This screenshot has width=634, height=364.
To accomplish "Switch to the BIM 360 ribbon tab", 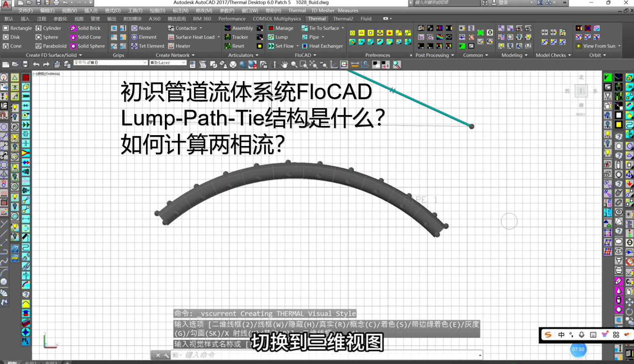I will click(202, 19).
